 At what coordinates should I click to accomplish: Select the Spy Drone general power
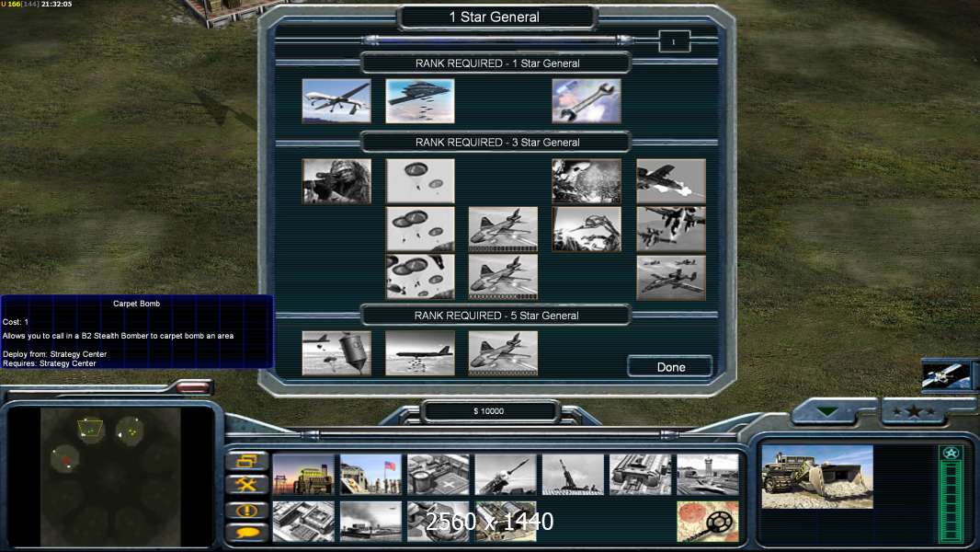tap(336, 100)
